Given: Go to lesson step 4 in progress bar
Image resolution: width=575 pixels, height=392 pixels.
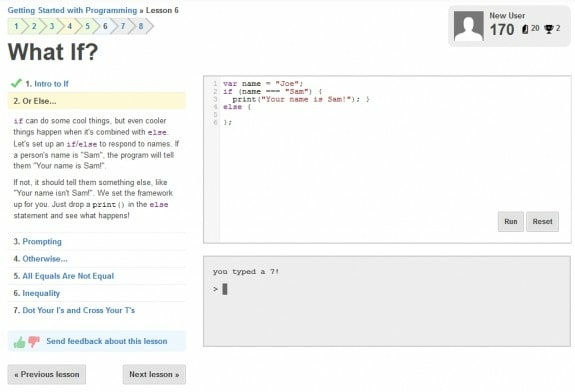Looking at the screenshot, I should [x=69, y=26].
